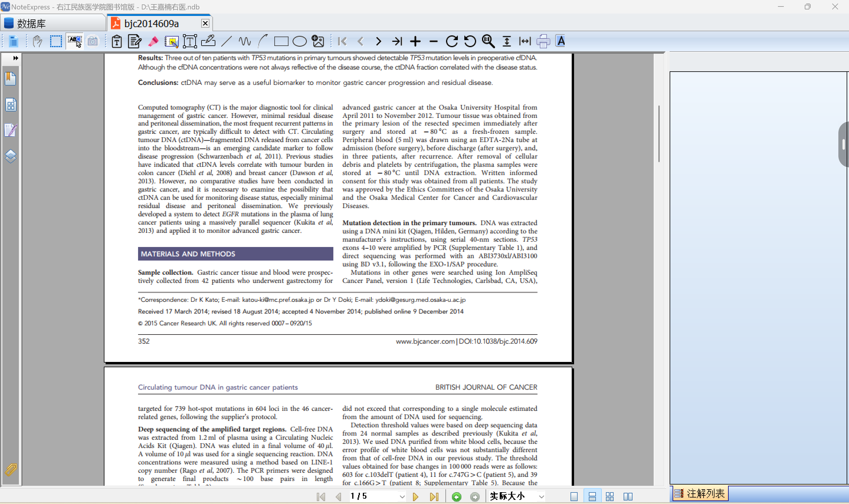Fit page to height
This screenshot has height=504, width=849.
(507, 42)
